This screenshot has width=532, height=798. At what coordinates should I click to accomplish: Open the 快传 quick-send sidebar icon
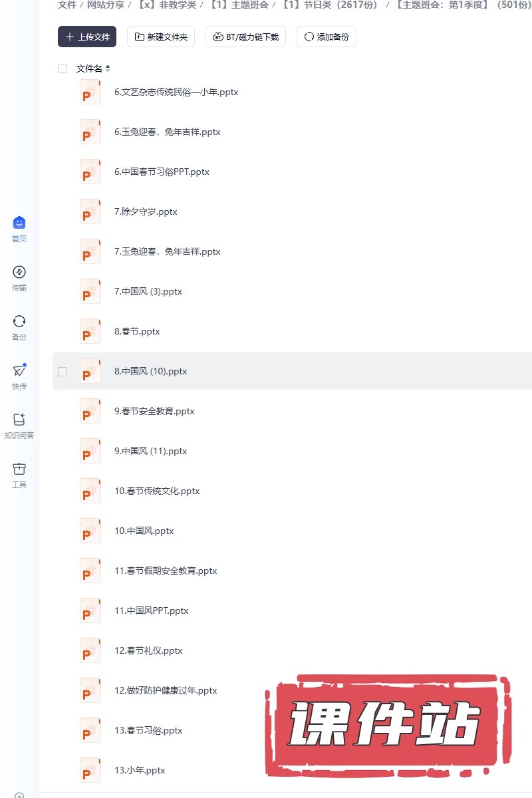19,376
